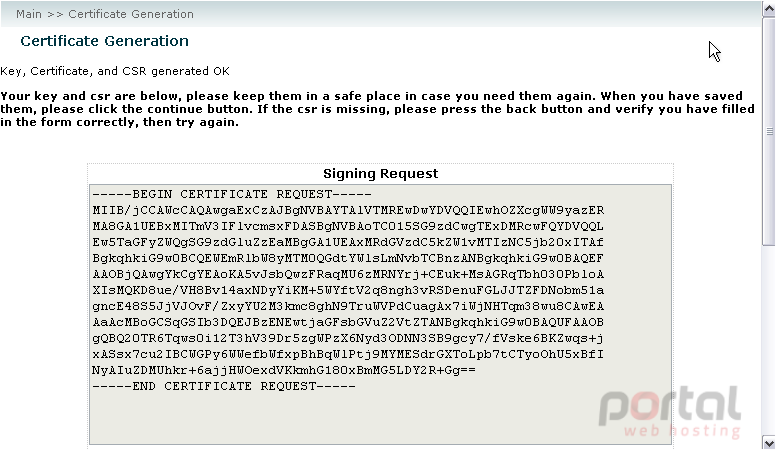Click the CSR line ending with R+Gg==
776x450 pixels.
[x=284, y=370]
